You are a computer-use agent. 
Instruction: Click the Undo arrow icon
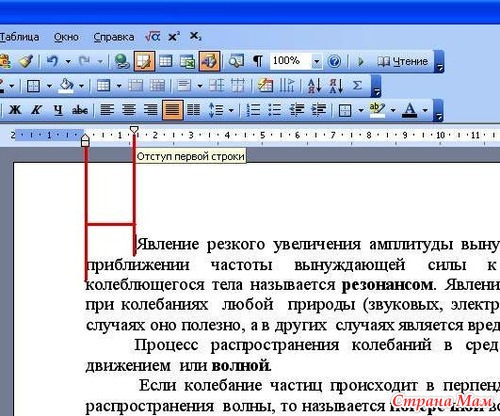point(53,61)
